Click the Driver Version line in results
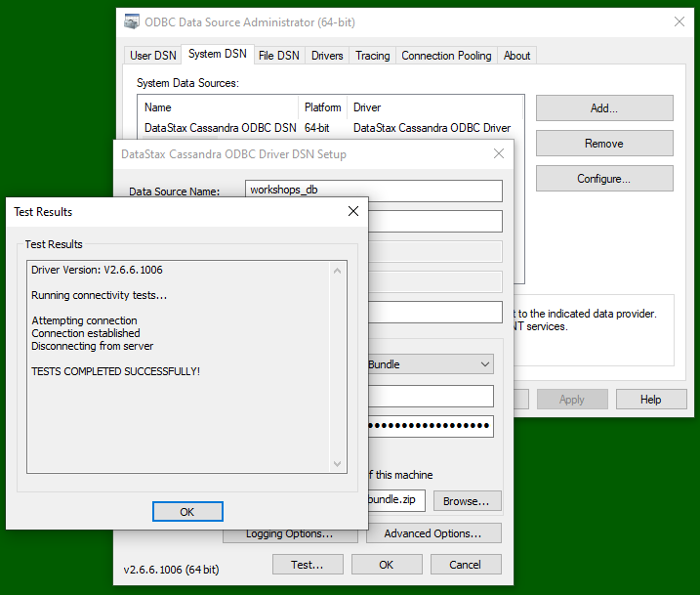Viewport: 700px width, 595px height. (97, 270)
